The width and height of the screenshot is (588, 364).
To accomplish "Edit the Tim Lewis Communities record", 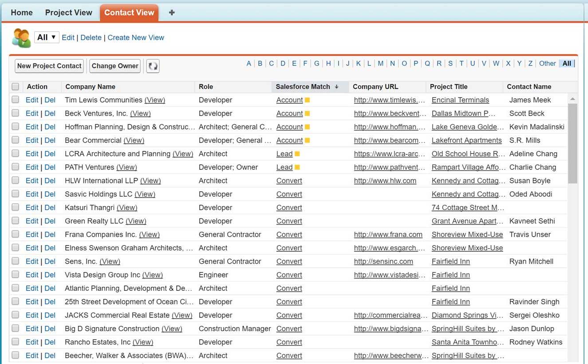I will 32,100.
